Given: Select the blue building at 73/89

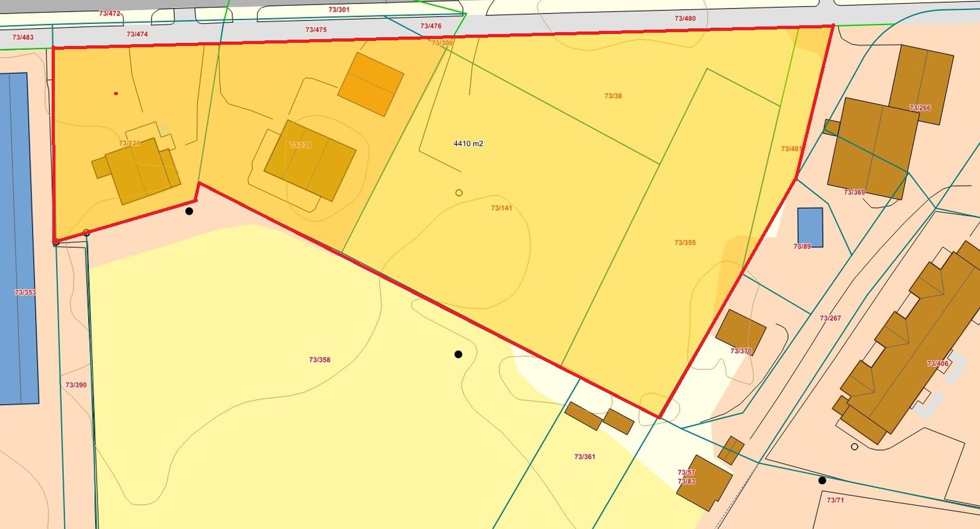Looking at the screenshot, I should coord(810,227).
